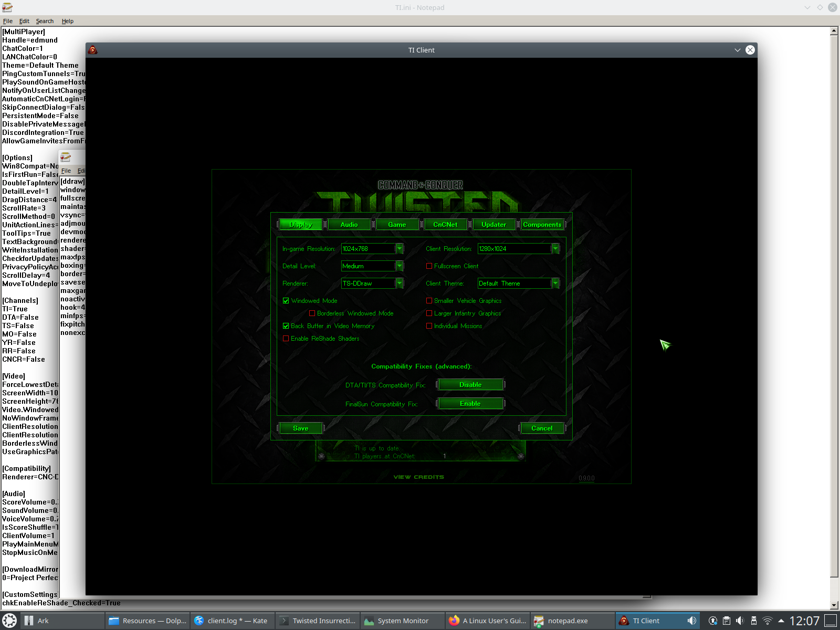The width and height of the screenshot is (840, 630).
Task: Enable the Fullscreen Client checkbox
Action: click(x=429, y=266)
